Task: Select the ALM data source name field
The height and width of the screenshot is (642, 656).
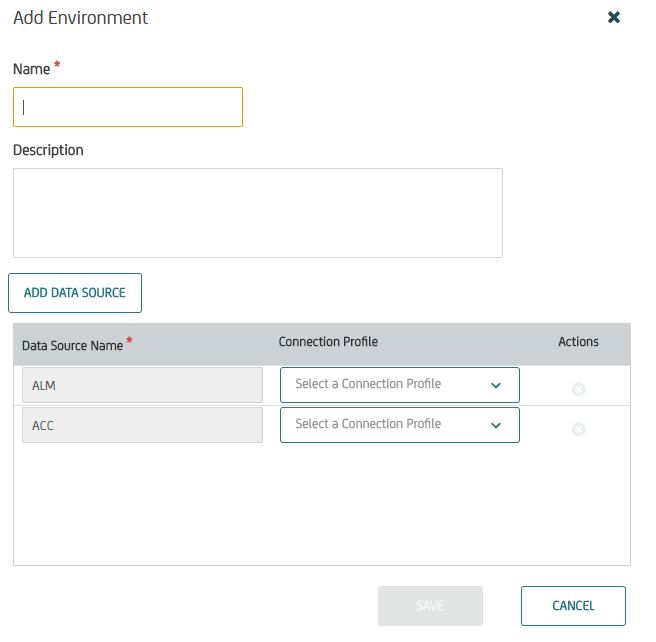Action: point(142,385)
